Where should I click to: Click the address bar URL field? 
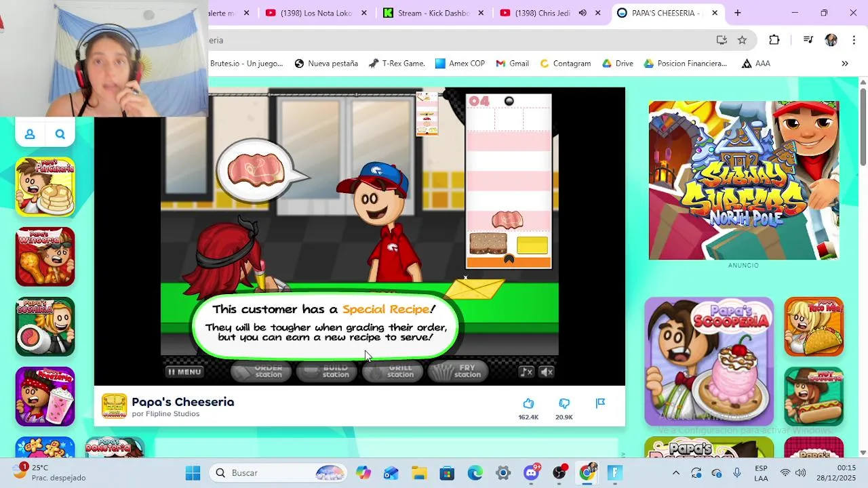[x=461, y=40]
